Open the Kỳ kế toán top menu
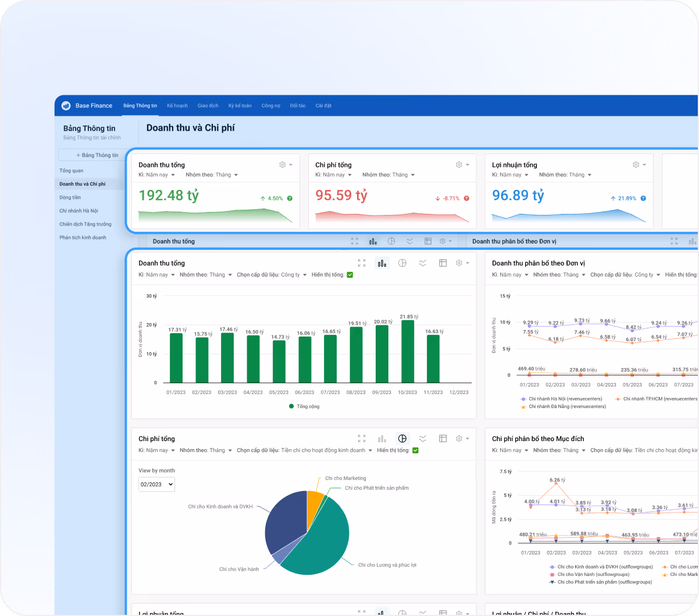This screenshot has height=616, width=699. 240,106
